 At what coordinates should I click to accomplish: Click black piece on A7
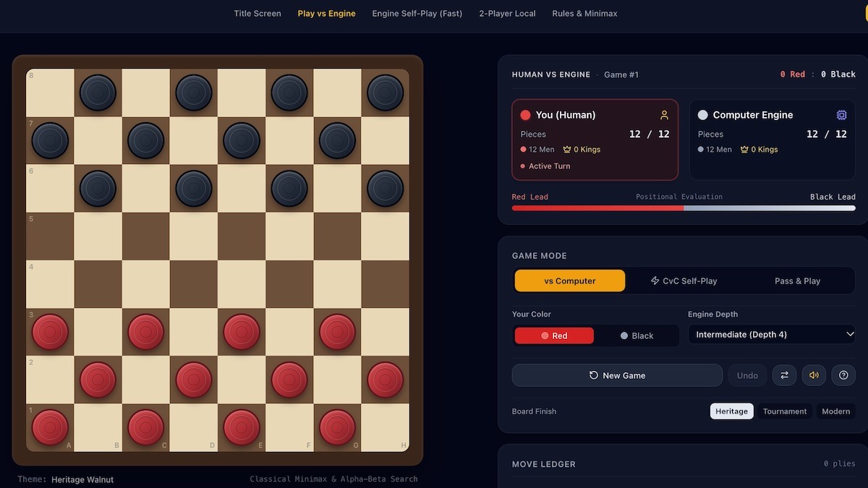point(50,140)
